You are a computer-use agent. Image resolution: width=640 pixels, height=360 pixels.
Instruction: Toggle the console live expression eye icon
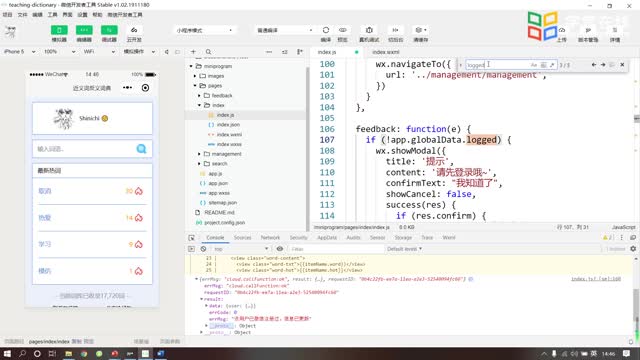pyautogui.click(x=280, y=249)
